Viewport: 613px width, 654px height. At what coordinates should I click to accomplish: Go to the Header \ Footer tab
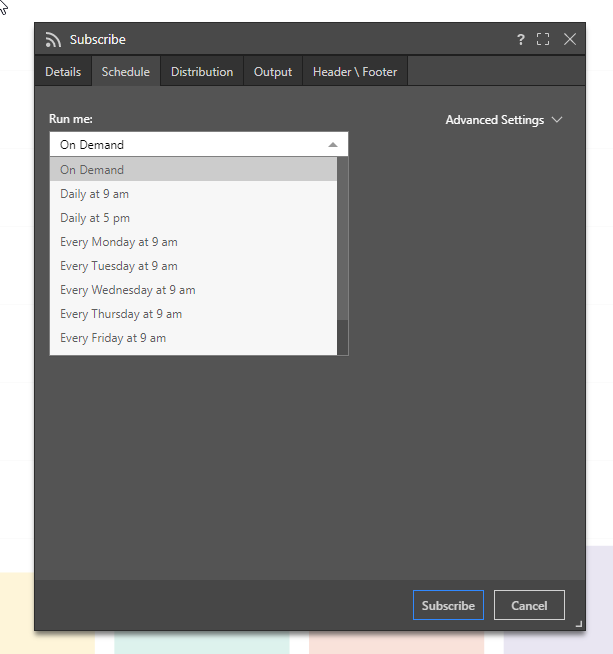354,72
